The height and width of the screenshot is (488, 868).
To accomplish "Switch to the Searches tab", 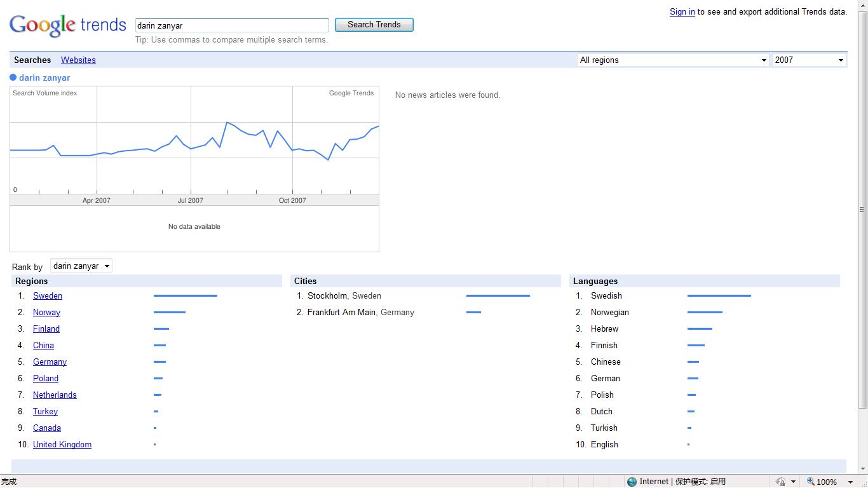I will coord(32,60).
